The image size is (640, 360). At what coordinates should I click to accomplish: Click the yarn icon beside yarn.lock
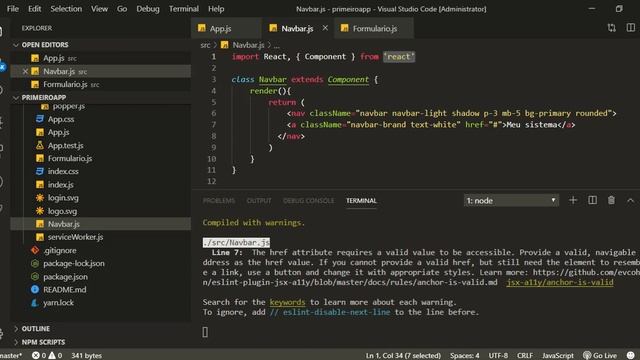tap(35, 302)
